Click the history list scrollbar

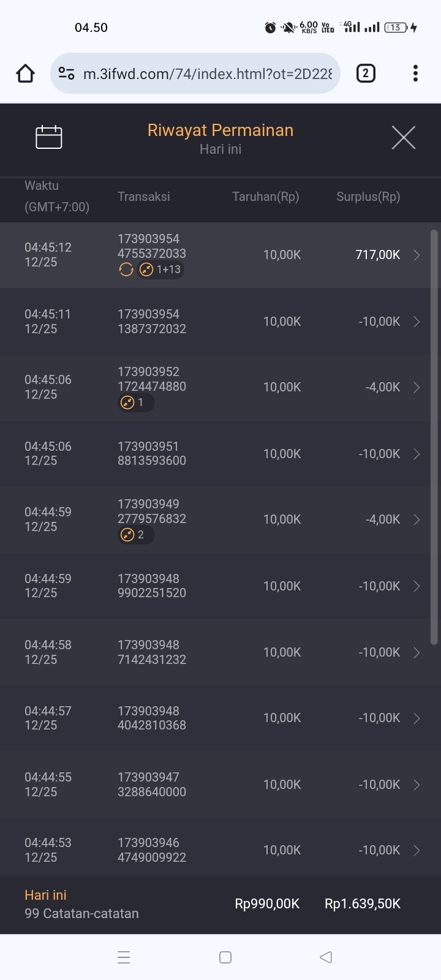(x=434, y=437)
